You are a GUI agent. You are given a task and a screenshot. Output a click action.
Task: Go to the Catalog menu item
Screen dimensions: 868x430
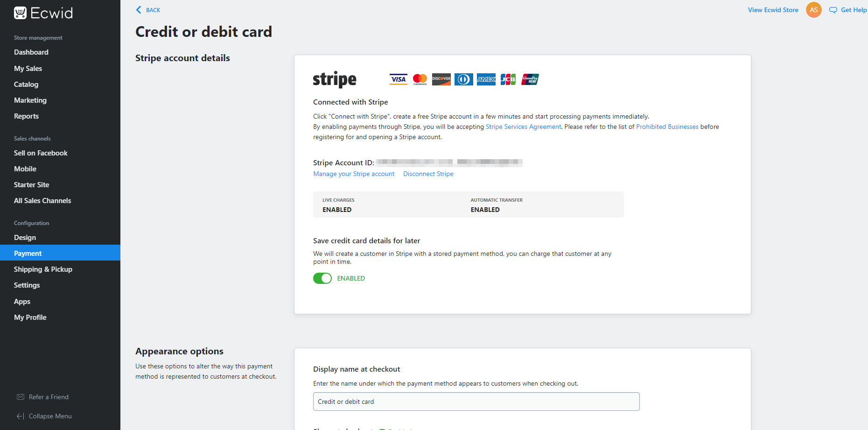[x=26, y=85]
